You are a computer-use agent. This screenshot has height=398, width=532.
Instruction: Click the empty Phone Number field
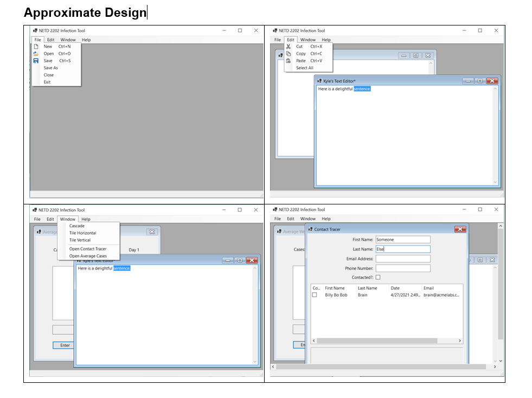403,268
